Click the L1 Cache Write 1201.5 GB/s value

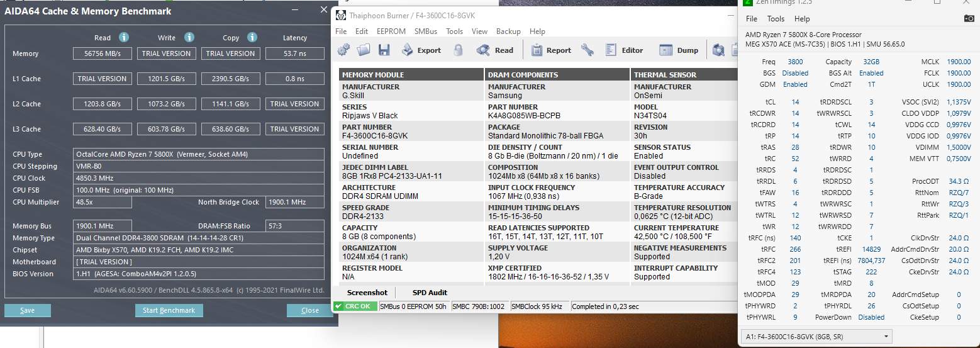pos(167,79)
